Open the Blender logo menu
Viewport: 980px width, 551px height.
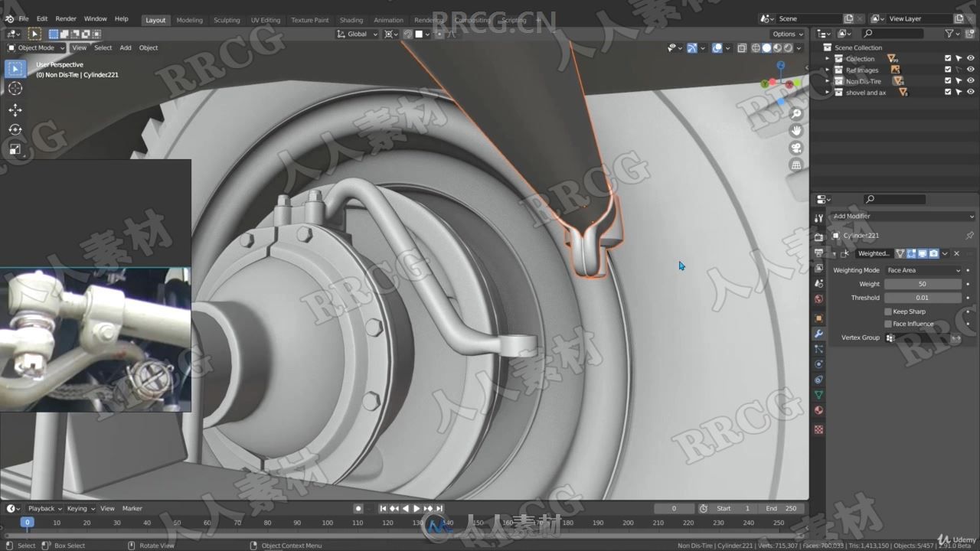tap(8, 18)
